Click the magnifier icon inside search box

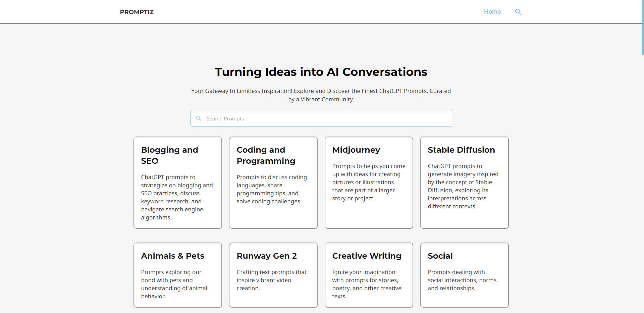tap(199, 118)
